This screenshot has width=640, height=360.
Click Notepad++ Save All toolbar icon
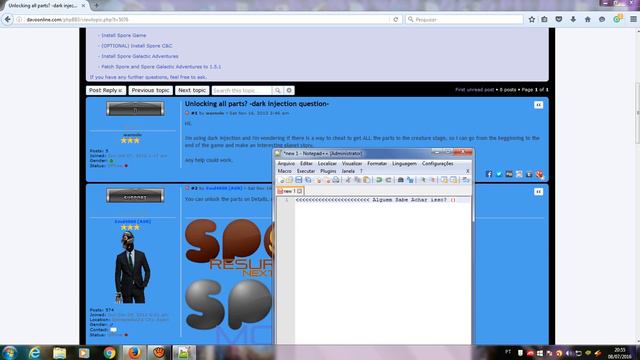308,180
